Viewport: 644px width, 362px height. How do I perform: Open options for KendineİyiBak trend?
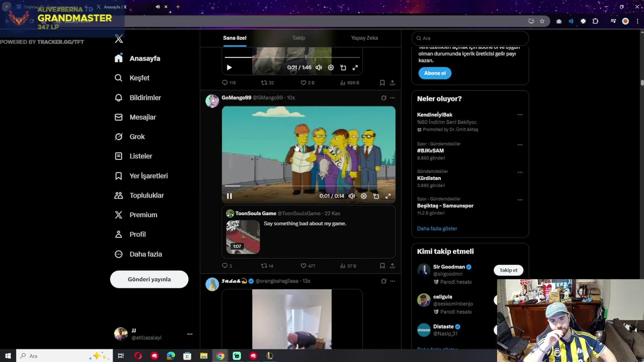(x=520, y=115)
